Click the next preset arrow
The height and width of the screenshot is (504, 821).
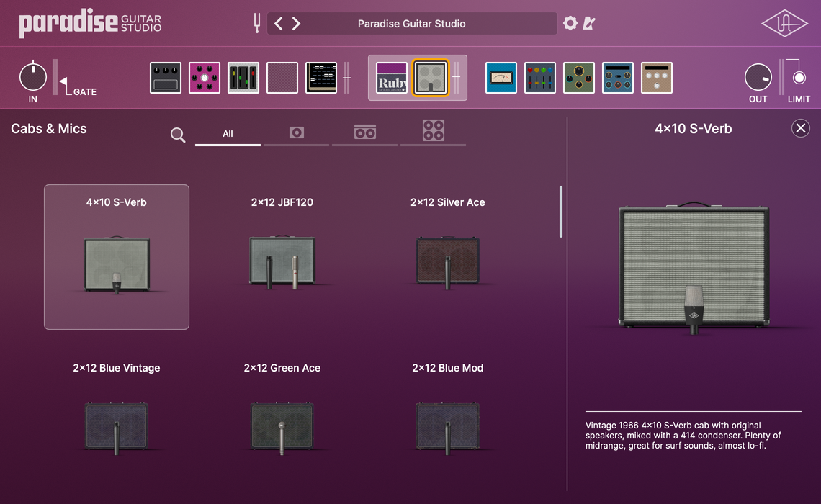[296, 23]
